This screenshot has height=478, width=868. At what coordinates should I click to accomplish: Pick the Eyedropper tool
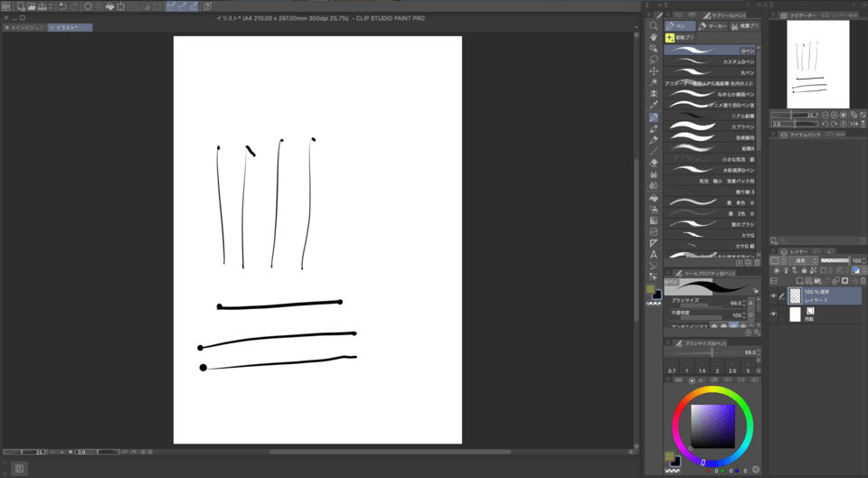click(x=654, y=105)
